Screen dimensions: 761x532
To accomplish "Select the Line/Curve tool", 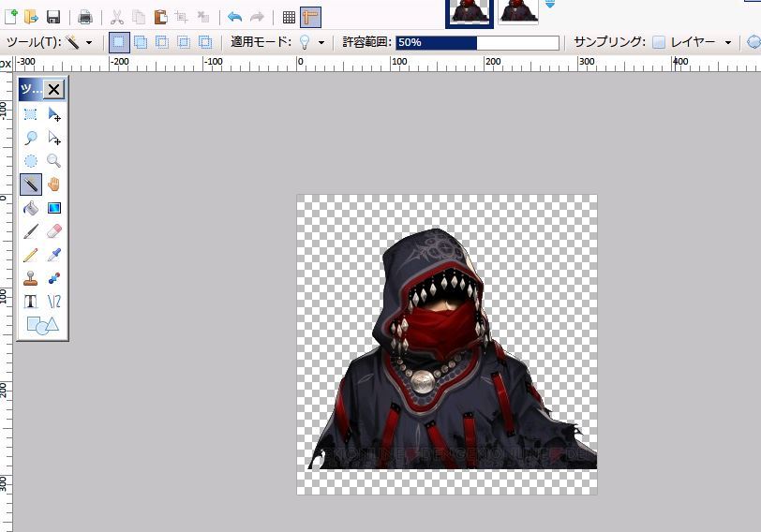I will pos(53,302).
